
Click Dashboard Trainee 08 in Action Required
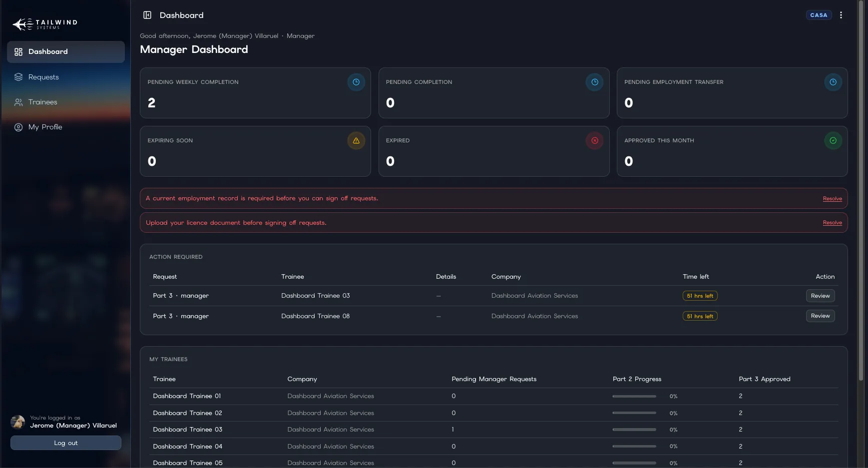point(316,316)
